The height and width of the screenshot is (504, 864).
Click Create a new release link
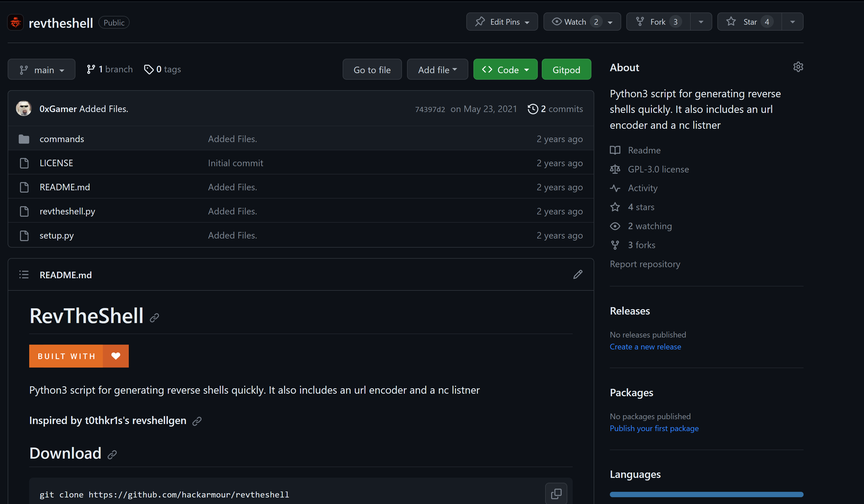pos(645,347)
